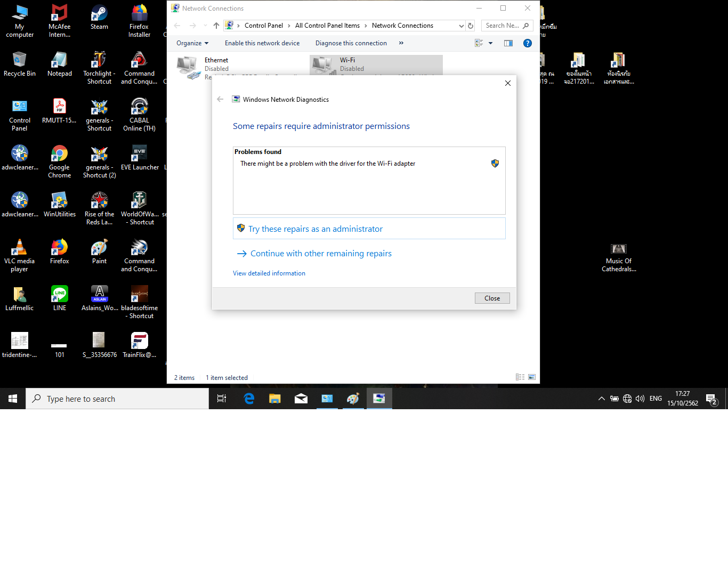Open McAfee Internet Security desktop shortcut
728x568 pixels.
pyautogui.click(x=60, y=21)
